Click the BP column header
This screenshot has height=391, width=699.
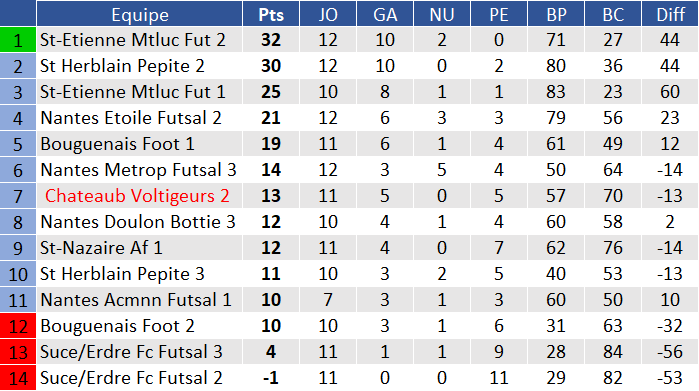click(x=556, y=14)
